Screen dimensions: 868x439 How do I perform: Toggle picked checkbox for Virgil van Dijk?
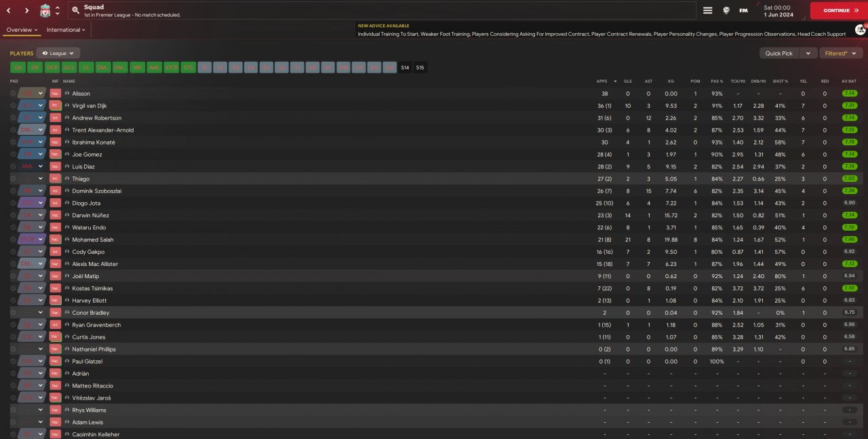click(x=13, y=106)
